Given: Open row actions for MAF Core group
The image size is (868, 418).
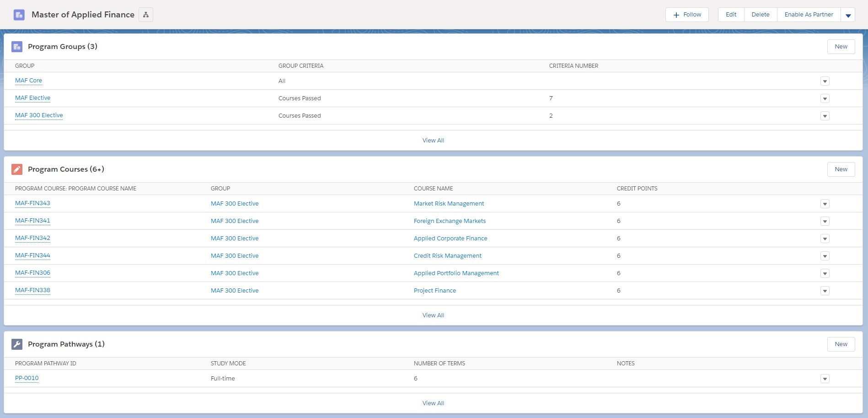Looking at the screenshot, I should pyautogui.click(x=825, y=81).
